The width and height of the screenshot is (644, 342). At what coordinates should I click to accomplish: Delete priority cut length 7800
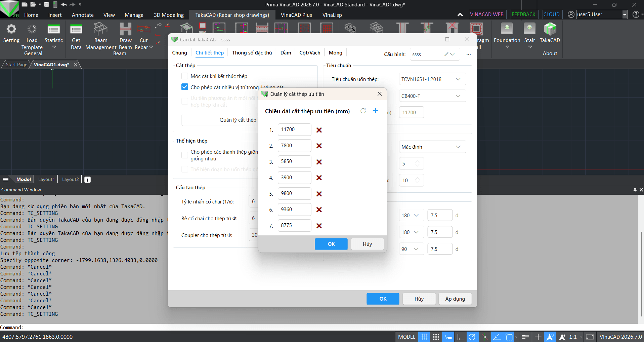[319, 146]
